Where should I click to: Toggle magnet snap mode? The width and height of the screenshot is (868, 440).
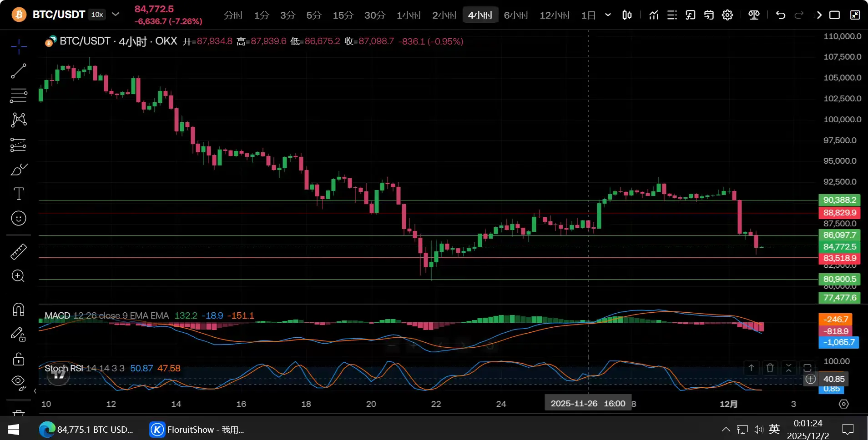pyautogui.click(x=19, y=310)
